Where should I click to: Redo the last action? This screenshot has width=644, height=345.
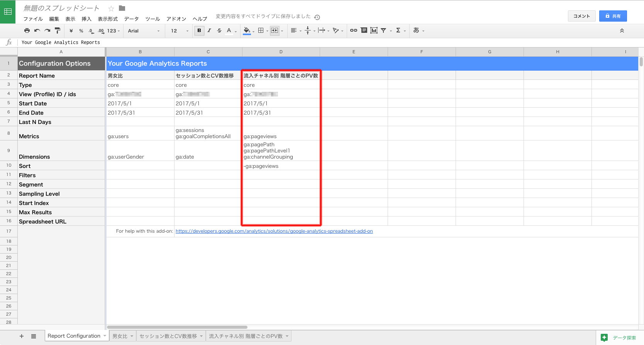[47, 30]
